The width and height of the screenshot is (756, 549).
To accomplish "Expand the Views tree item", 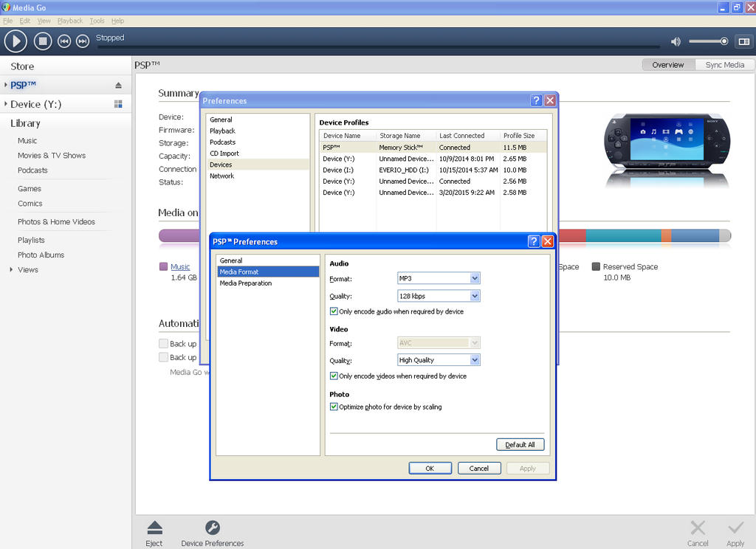I will [x=11, y=269].
